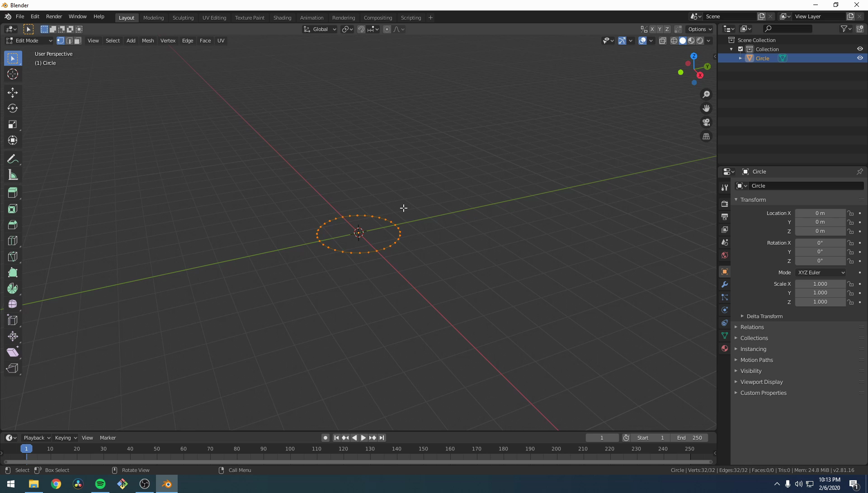The width and height of the screenshot is (868, 493).
Task: Switch to the Sculpting workspace tab
Action: click(x=183, y=18)
